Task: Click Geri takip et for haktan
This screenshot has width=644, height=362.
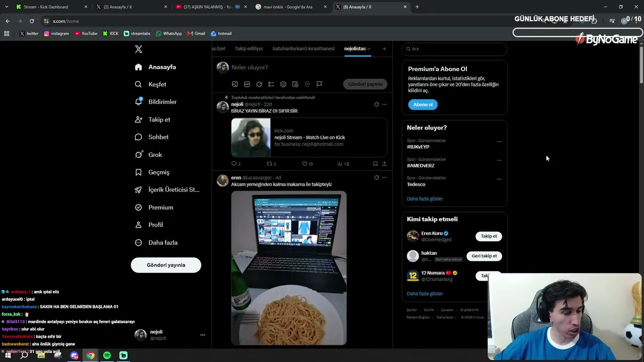Action: click(484, 256)
